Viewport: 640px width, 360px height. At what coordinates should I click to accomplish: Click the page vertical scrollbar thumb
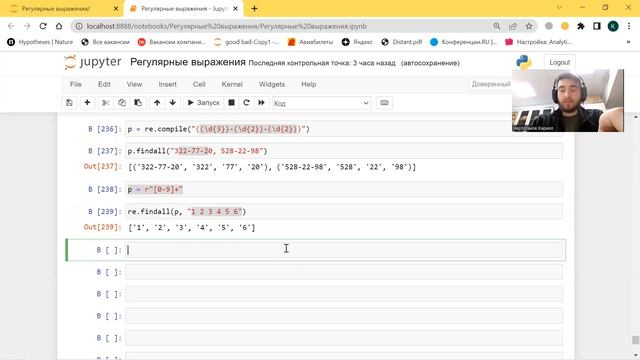pos(635,340)
